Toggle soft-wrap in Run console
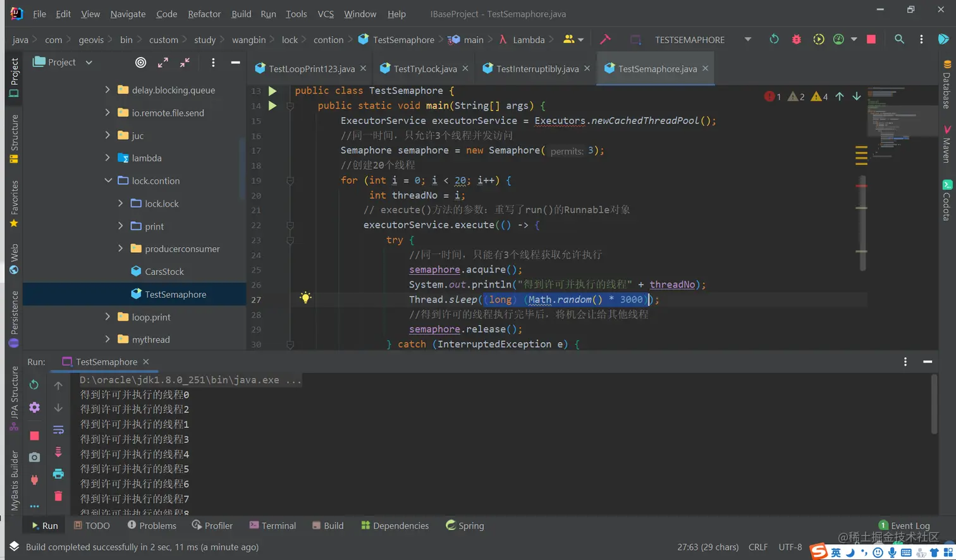 (x=58, y=430)
